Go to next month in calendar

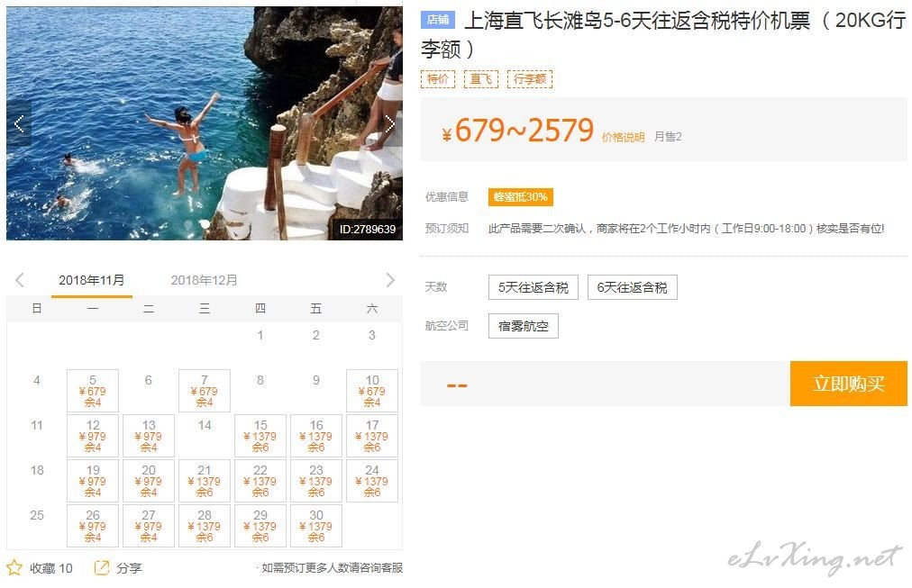tap(390, 280)
